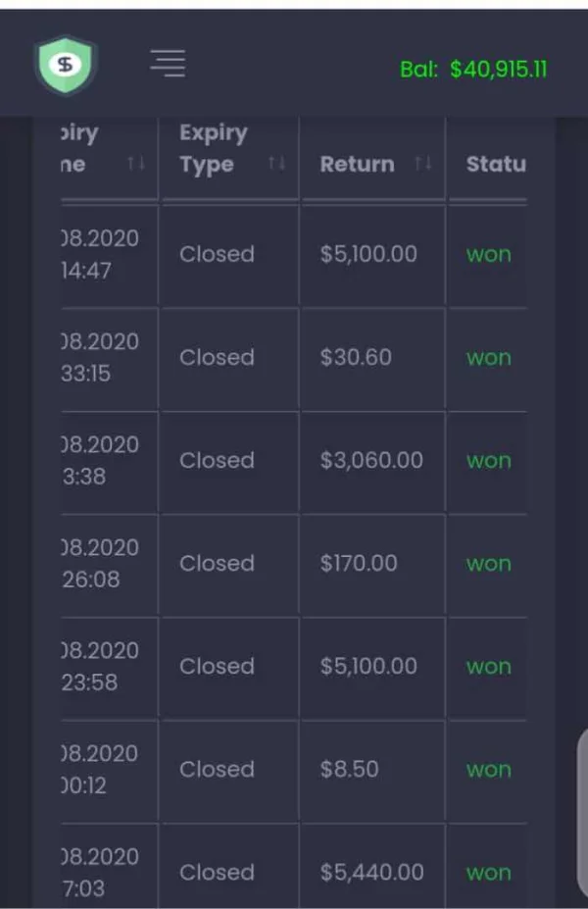Select the $8.50 return cell
588x909 pixels.
(x=349, y=770)
